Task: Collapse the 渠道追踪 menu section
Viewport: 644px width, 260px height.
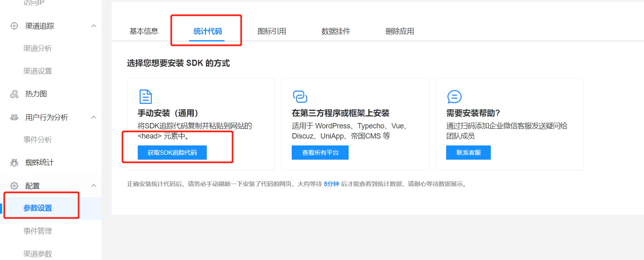Action: (93, 26)
